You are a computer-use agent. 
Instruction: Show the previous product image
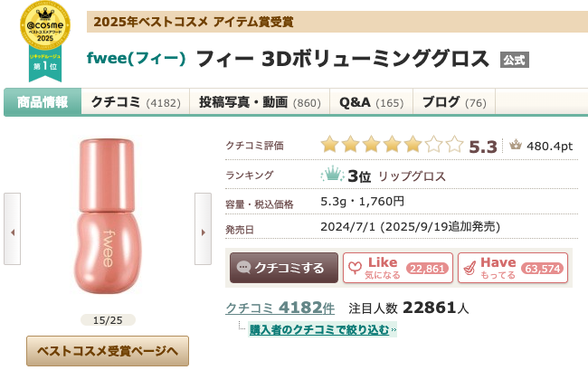(x=14, y=232)
